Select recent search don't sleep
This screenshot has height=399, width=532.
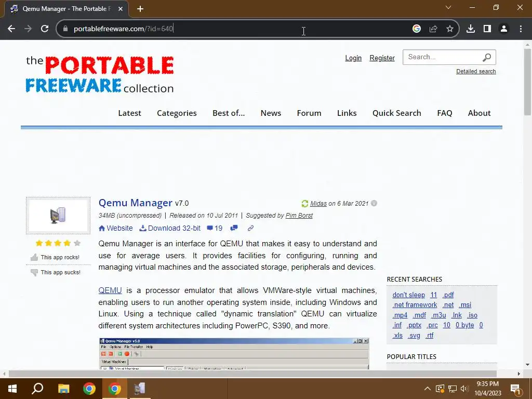408,295
